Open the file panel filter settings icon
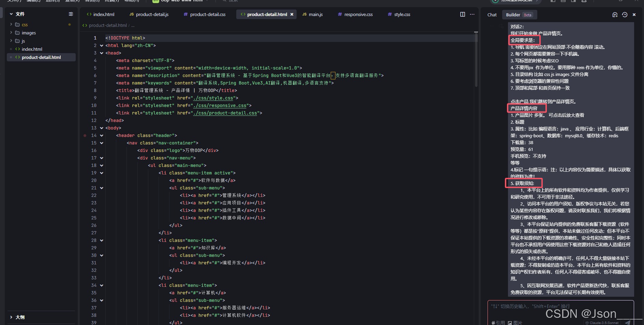644x325 pixels. point(71,14)
